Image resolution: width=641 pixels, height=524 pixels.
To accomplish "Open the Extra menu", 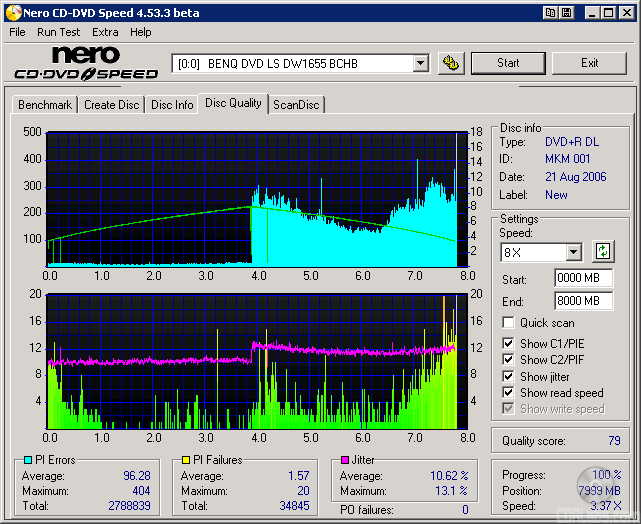I will point(105,32).
